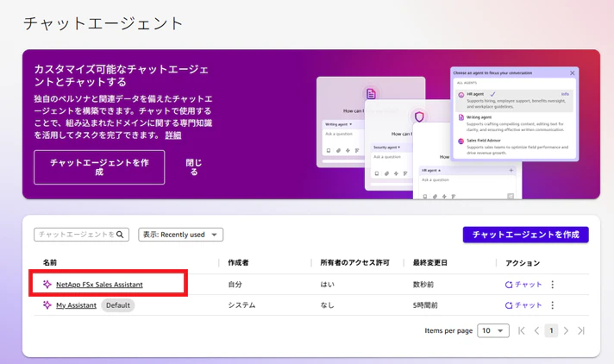The height and width of the screenshot is (364, 614).
Task: Click the アクション column header
Action: pos(523,263)
